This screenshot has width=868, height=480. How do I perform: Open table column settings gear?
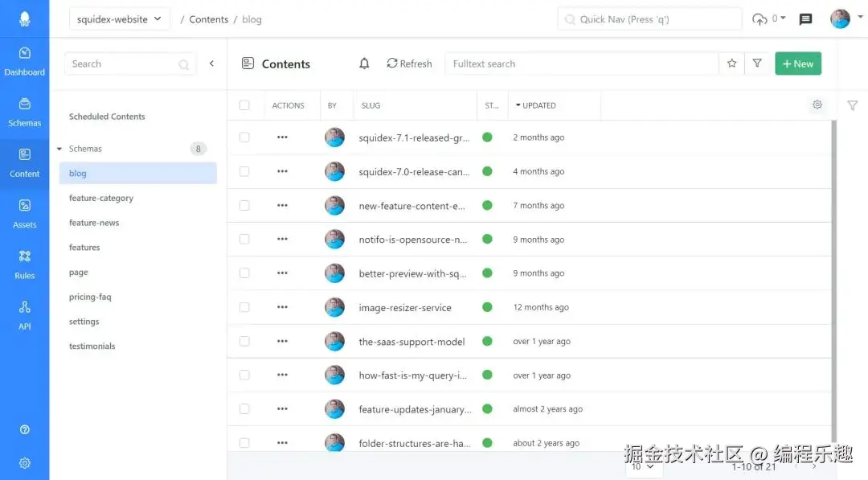[817, 105]
